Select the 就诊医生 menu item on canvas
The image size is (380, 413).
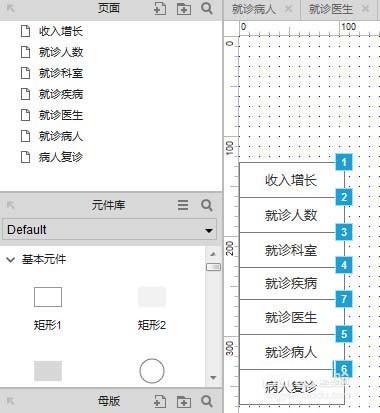292,317
